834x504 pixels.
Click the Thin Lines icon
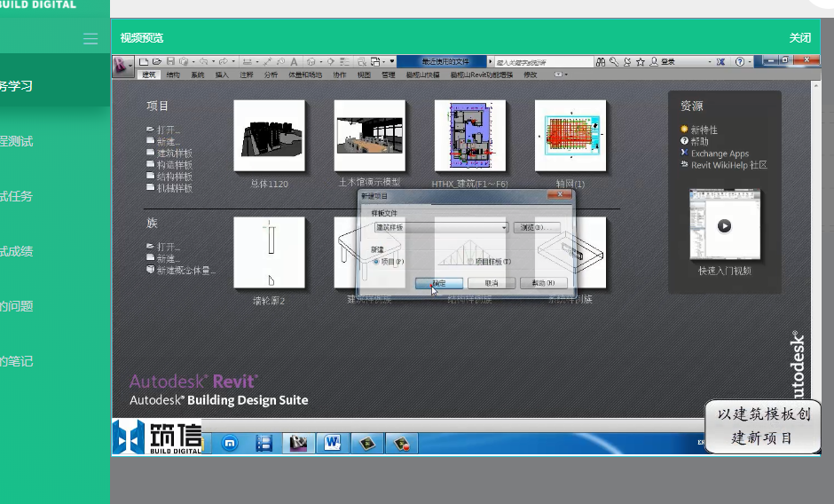click(x=344, y=62)
